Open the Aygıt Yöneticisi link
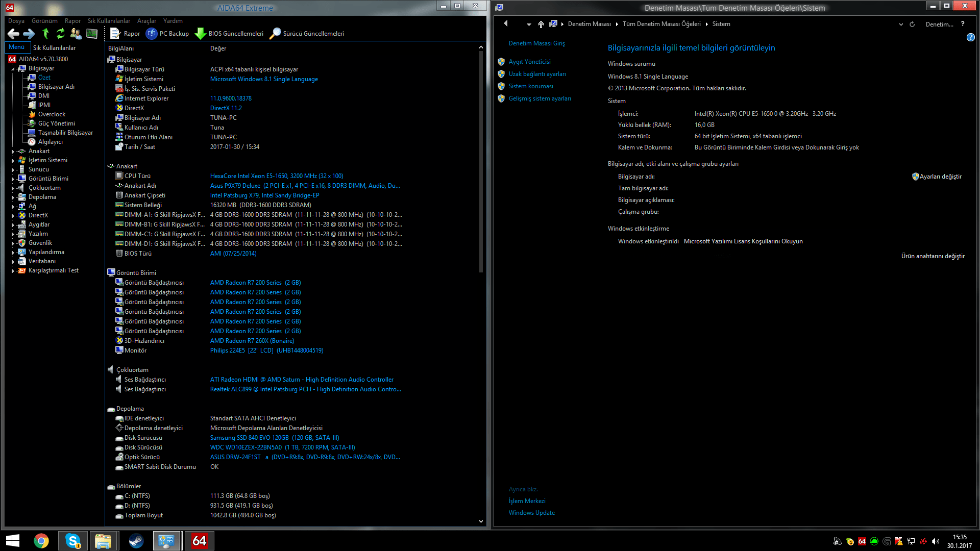Image resolution: width=980 pixels, height=551 pixels. 529,62
